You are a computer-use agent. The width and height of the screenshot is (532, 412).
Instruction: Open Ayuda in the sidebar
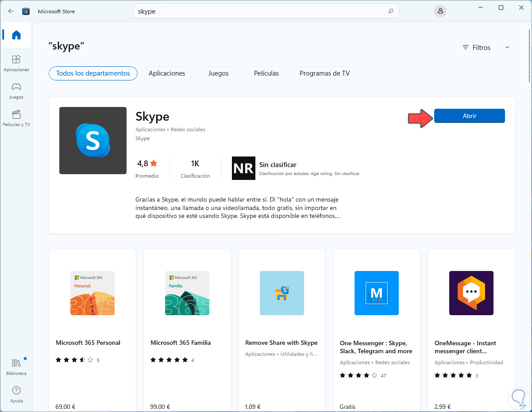(16, 394)
